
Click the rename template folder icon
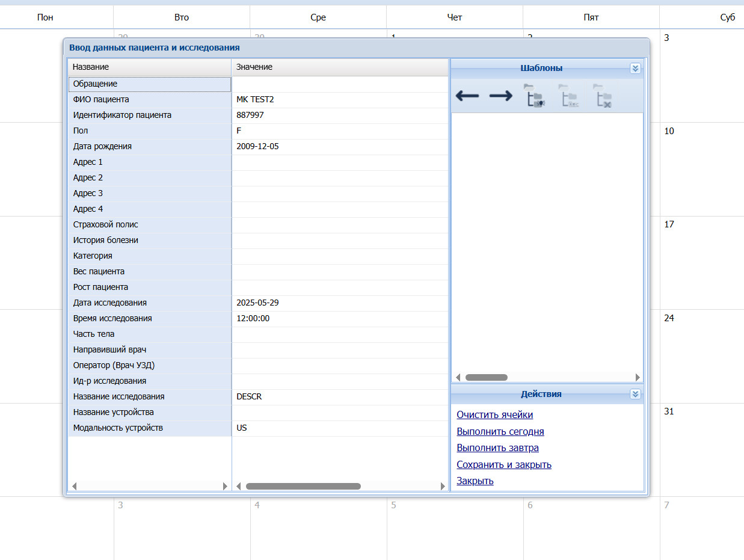coord(570,96)
